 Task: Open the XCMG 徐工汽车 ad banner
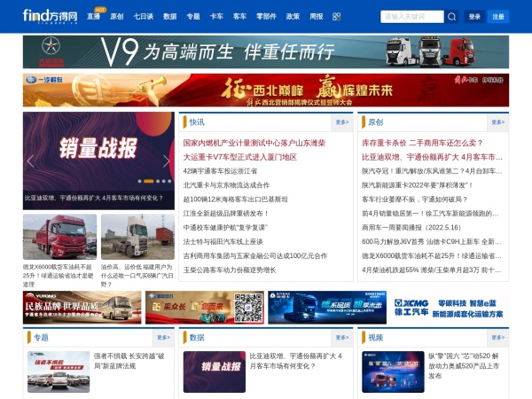450,308
